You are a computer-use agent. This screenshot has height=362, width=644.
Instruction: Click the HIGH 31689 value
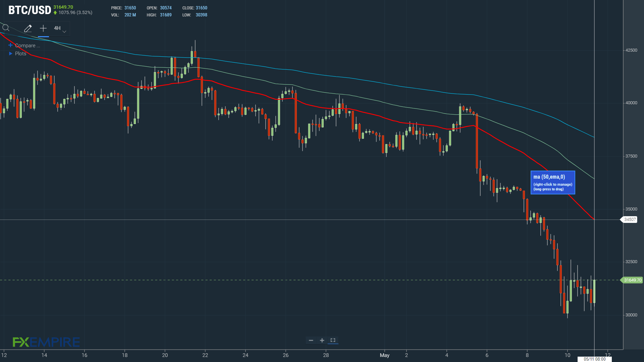coord(166,15)
